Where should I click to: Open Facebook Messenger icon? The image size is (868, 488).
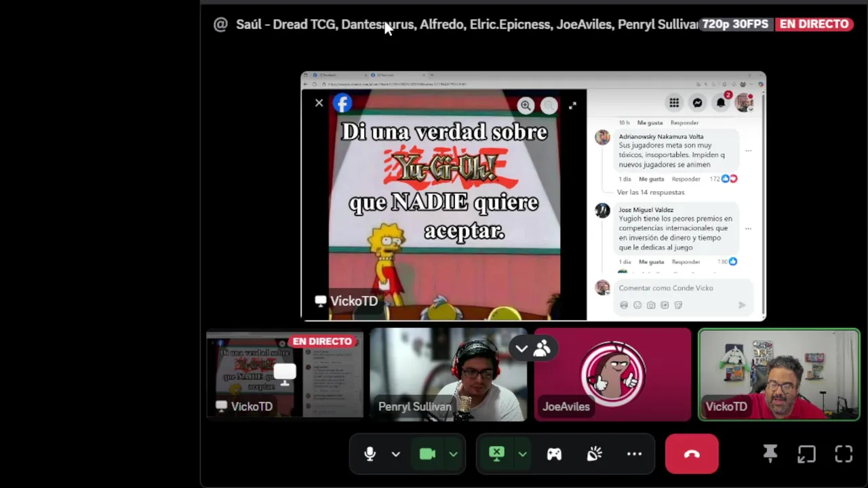(697, 102)
